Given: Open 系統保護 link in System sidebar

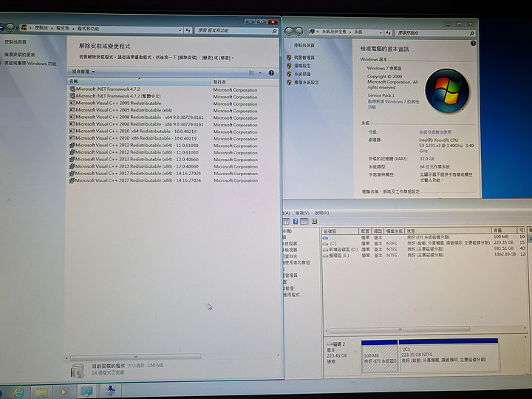Looking at the screenshot, I should 302,74.
